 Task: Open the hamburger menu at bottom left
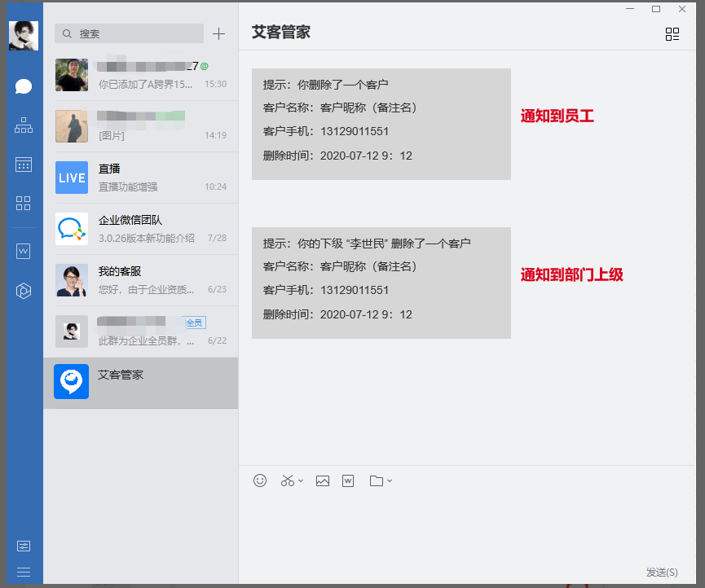point(24,572)
